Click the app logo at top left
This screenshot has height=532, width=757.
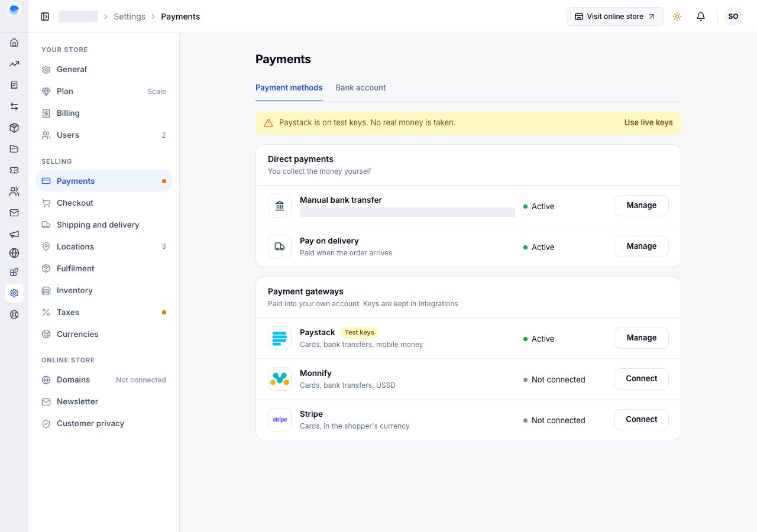point(14,10)
